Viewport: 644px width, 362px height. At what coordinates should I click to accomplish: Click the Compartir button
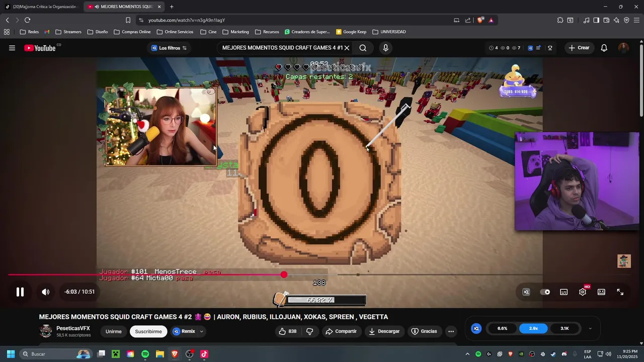point(341,331)
